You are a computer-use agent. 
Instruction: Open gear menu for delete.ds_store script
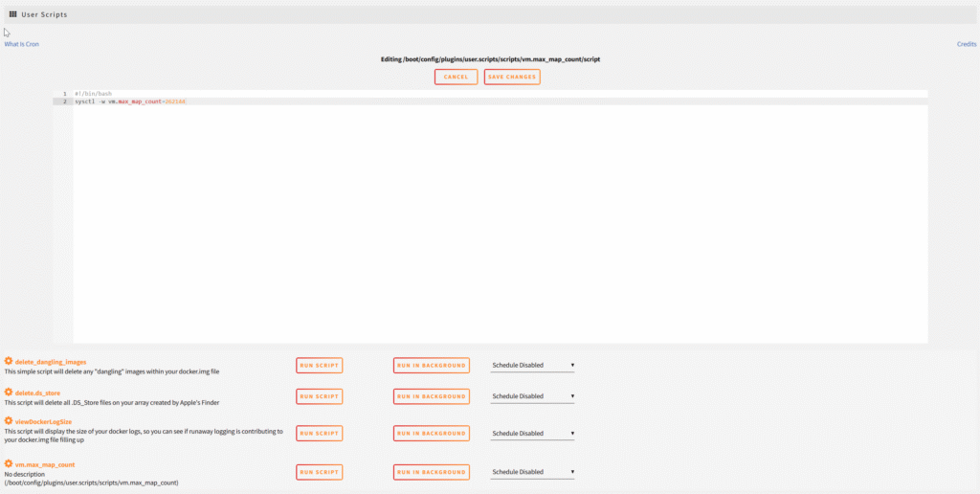[9, 392]
